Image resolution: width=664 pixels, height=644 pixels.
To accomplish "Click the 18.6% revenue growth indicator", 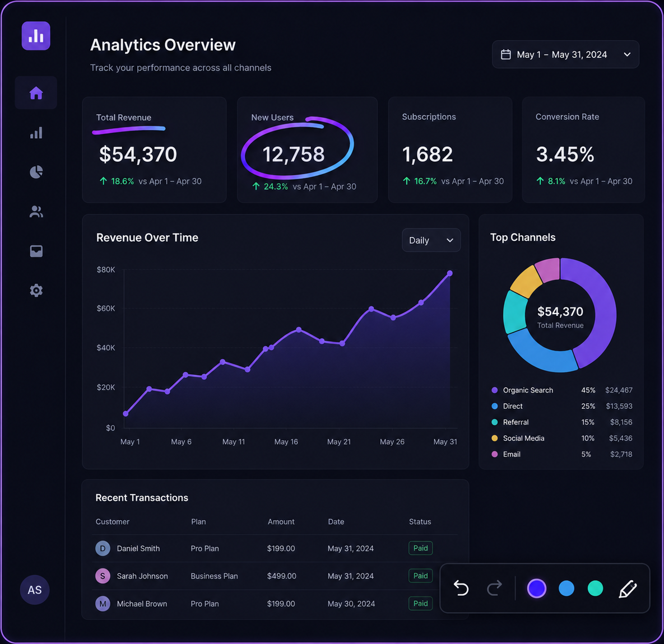I will (117, 181).
